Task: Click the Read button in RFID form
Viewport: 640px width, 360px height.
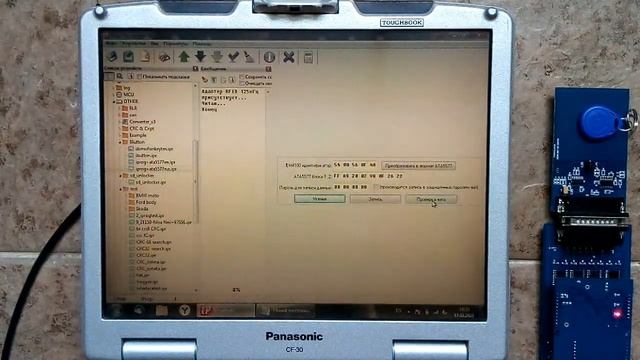Action: [320, 199]
